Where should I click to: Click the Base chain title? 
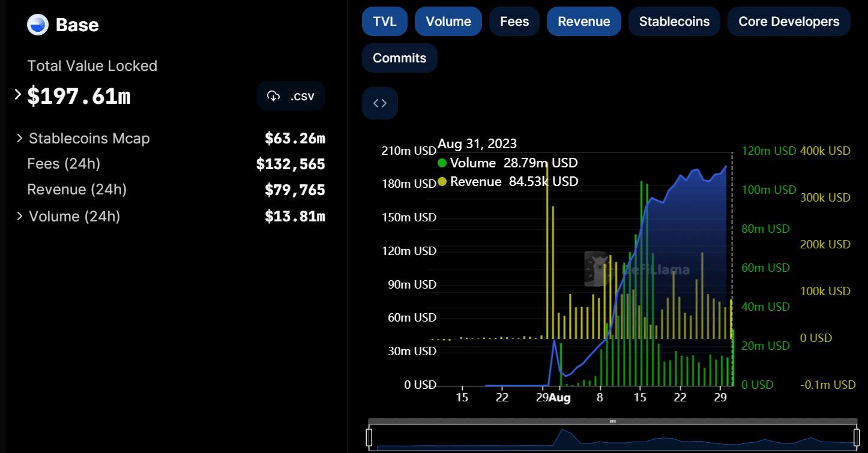point(77,25)
